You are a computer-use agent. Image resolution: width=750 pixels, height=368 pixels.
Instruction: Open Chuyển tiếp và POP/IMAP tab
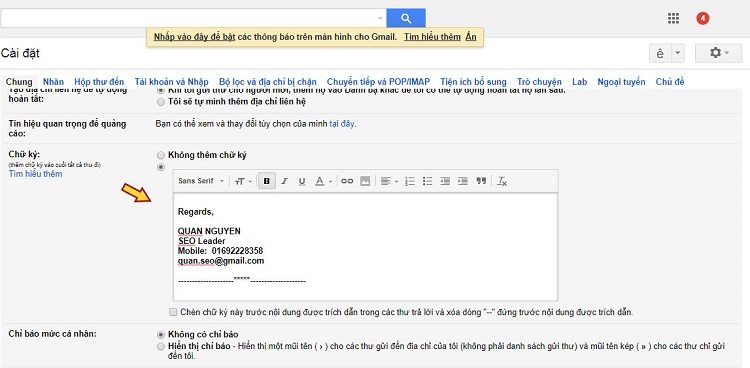tap(378, 82)
